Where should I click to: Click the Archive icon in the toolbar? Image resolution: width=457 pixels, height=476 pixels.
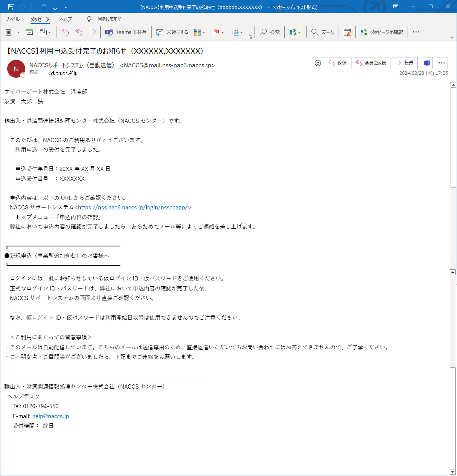tap(30, 32)
